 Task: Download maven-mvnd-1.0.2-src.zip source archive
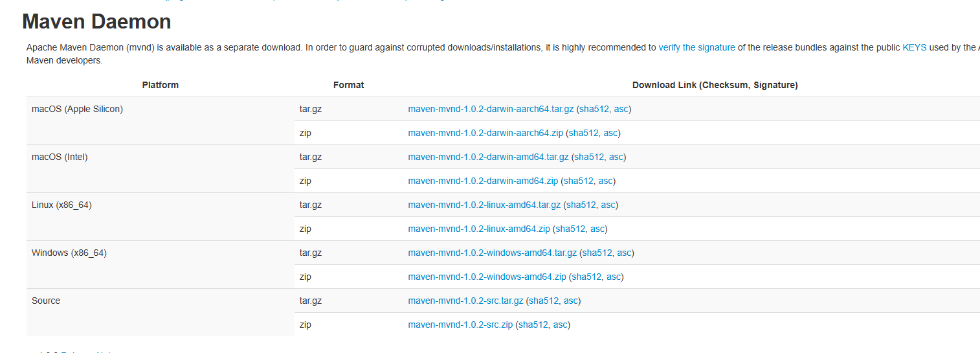[460, 325]
